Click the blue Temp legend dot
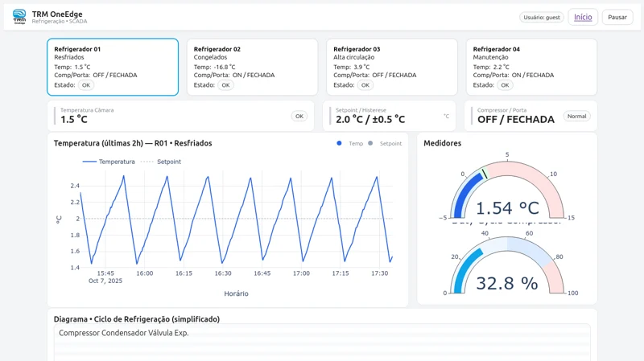 339,143
